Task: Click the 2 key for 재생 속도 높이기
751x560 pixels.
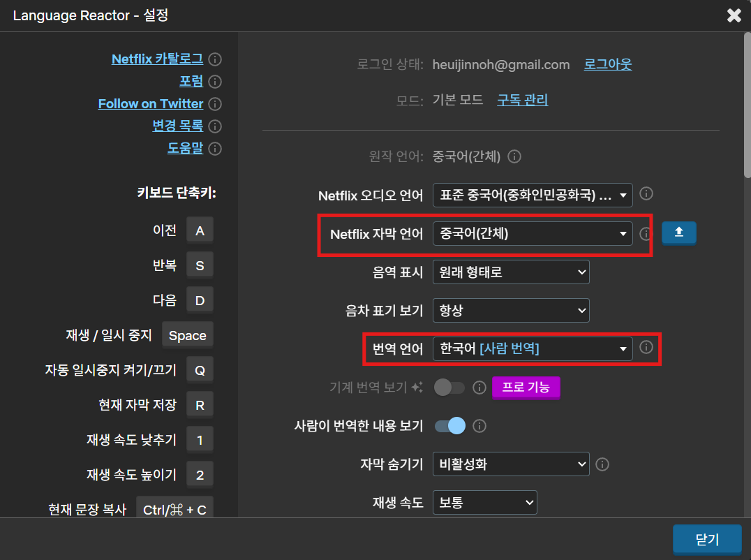Action: click(200, 475)
